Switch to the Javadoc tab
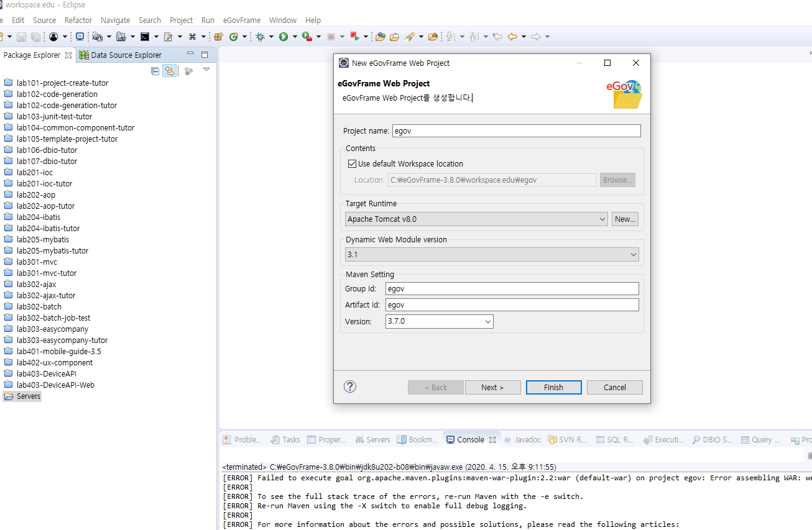Screen dimensions: 812x530 coord(522,440)
